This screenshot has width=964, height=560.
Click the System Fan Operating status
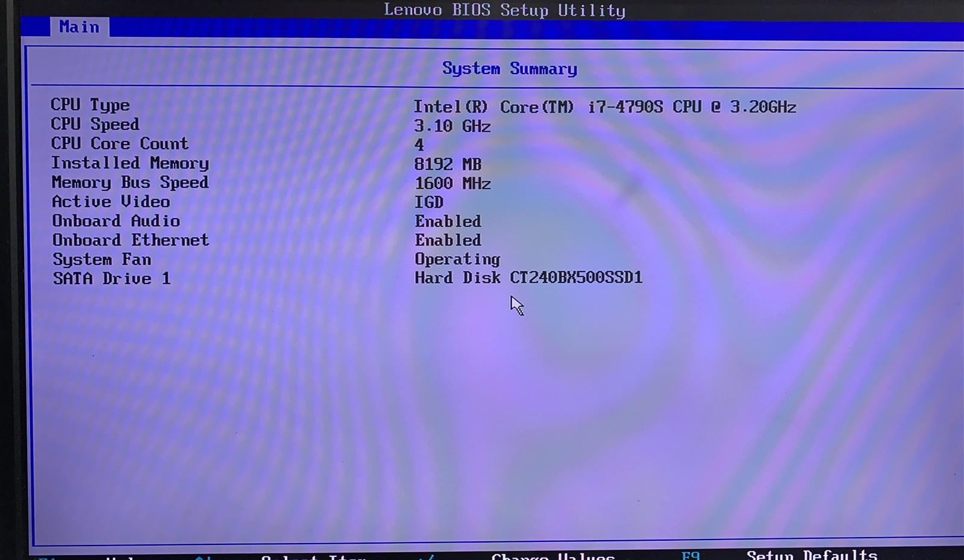(457, 259)
